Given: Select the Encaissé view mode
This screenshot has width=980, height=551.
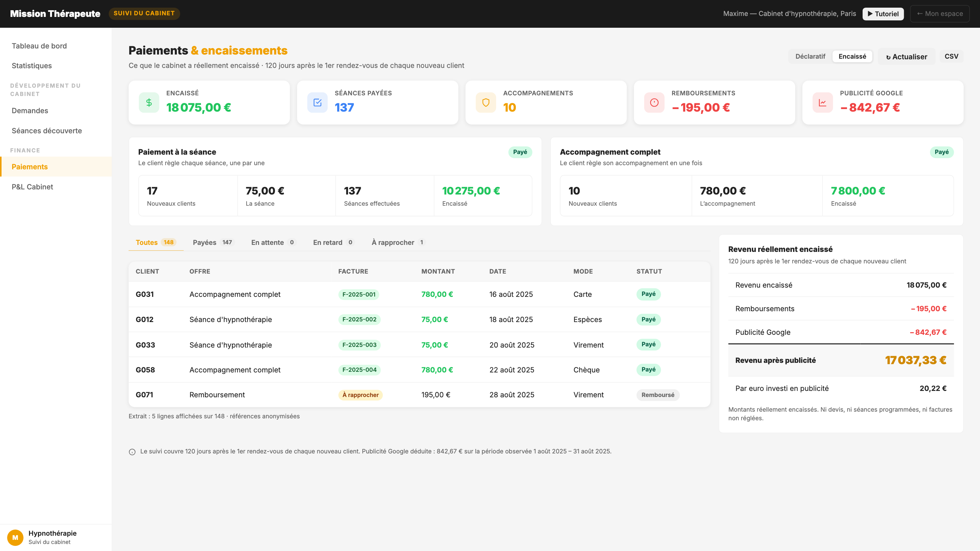Looking at the screenshot, I should pos(852,56).
